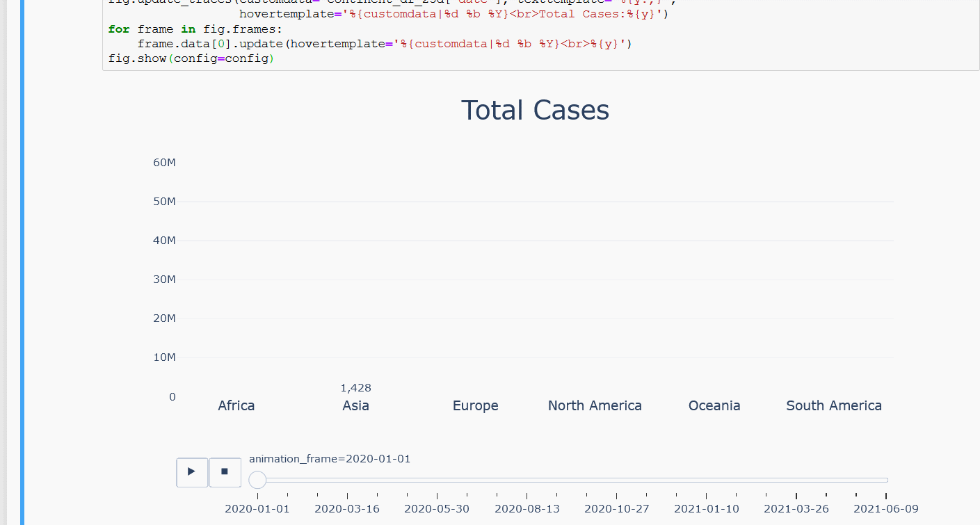Viewport: 980px width, 525px height.
Task: Select the 2020-03-16 mark on the slider
Action: (x=347, y=508)
